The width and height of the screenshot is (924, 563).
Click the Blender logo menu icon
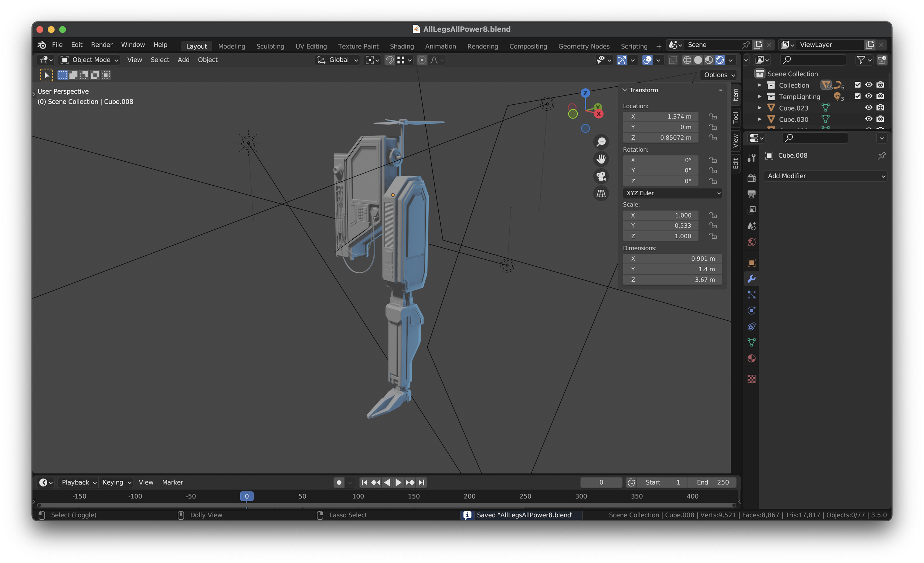tap(42, 45)
